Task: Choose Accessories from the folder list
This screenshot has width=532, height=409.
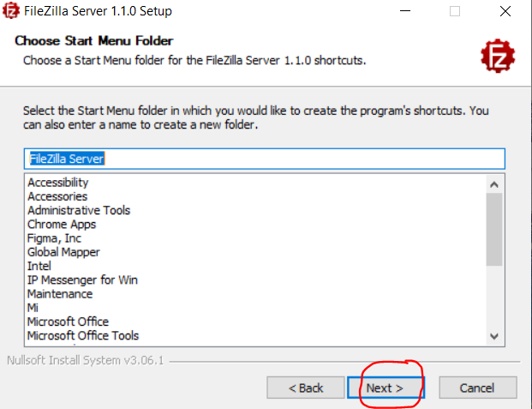Action: click(57, 196)
